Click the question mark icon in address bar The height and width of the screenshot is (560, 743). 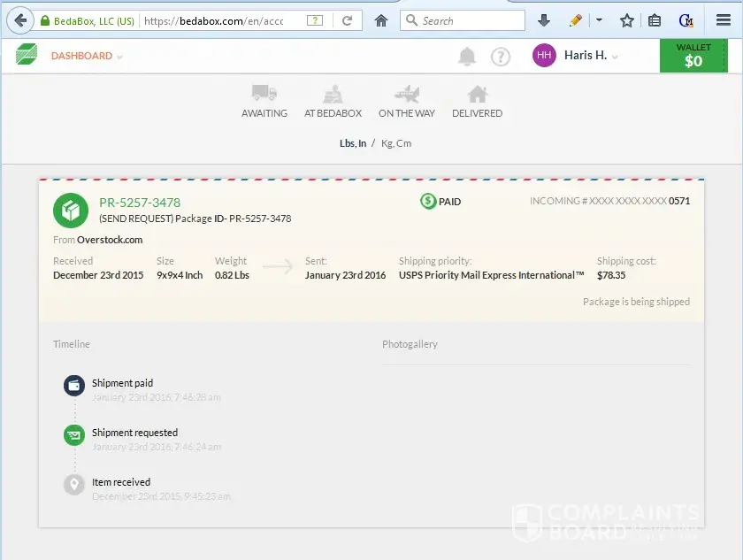315,20
